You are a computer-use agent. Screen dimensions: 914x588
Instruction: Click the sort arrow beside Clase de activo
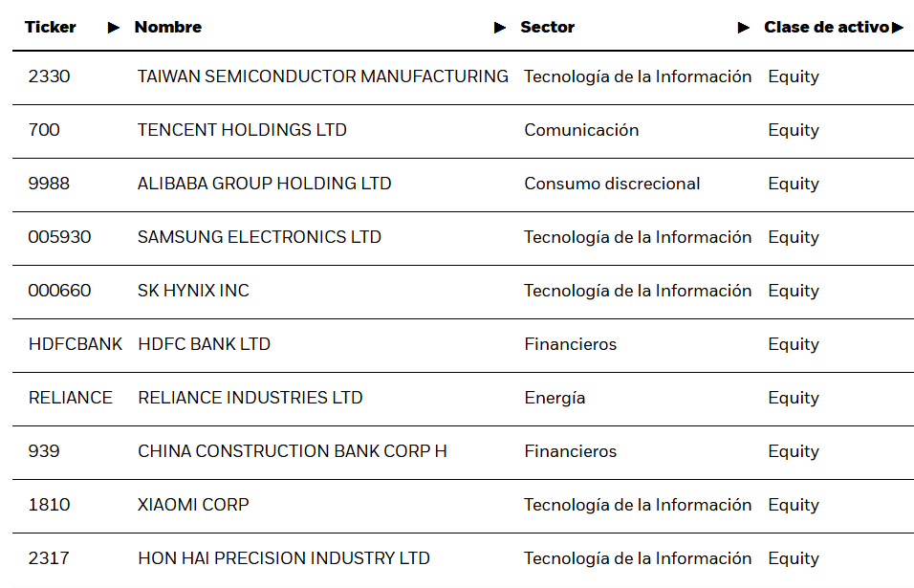(897, 28)
